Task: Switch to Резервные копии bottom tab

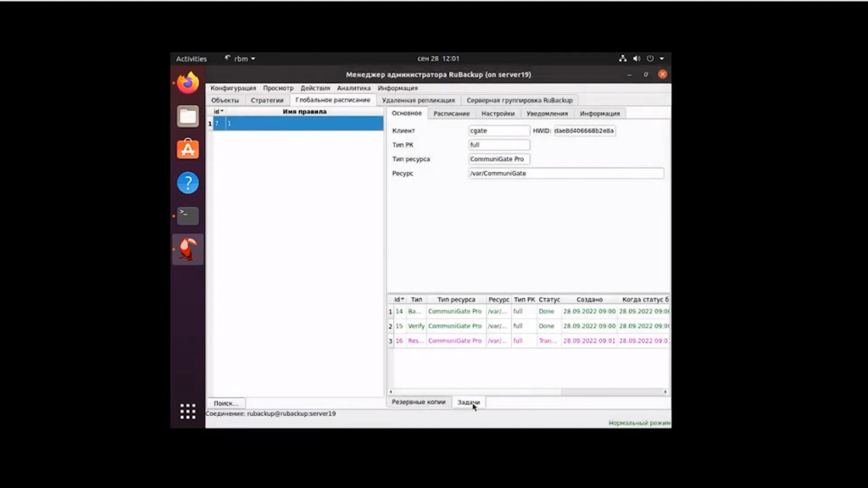Action: click(419, 402)
